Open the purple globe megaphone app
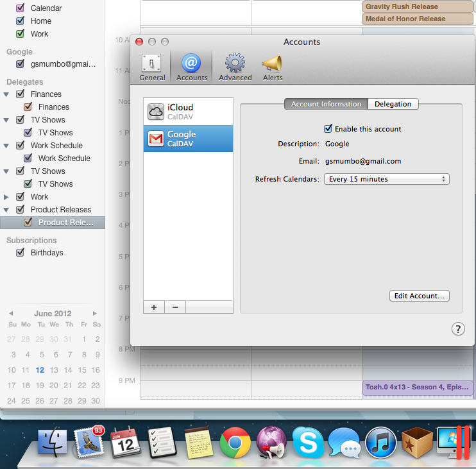Viewport: 476px width, 469px height. [271, 442]
